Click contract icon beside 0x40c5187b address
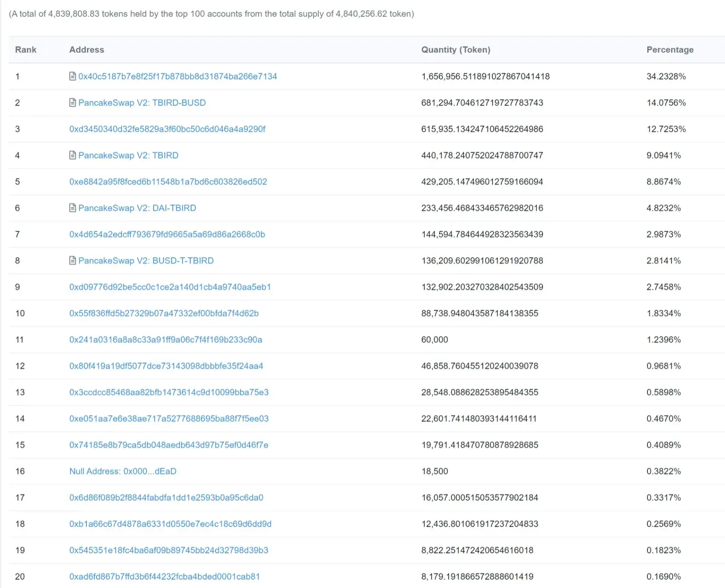This screenshot has height=588, width=725. point(73,76)
